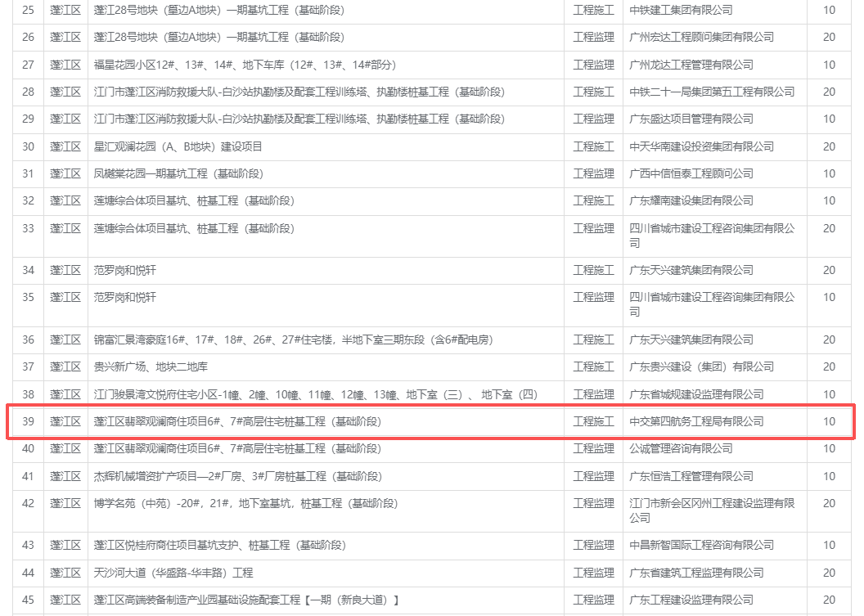Click 广东盛达项目管理有限公司 in row 29

pyautogui.click(x=691, y=119)
